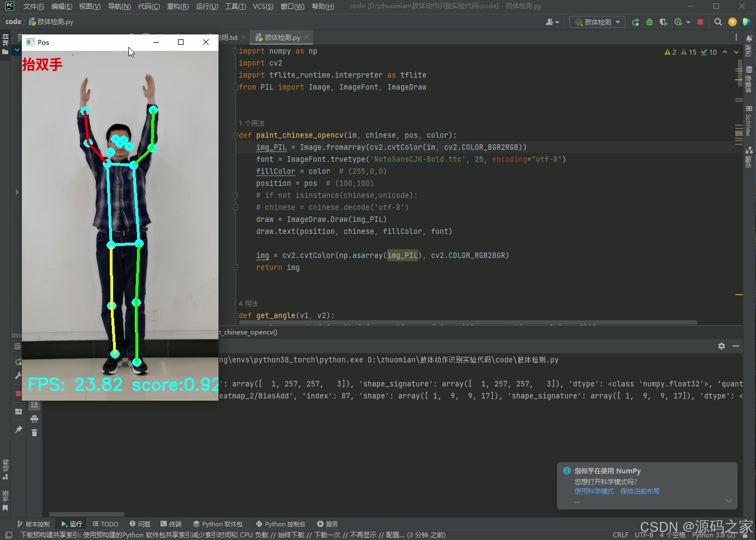Open the 工具(T) menu

pos(235,7)
